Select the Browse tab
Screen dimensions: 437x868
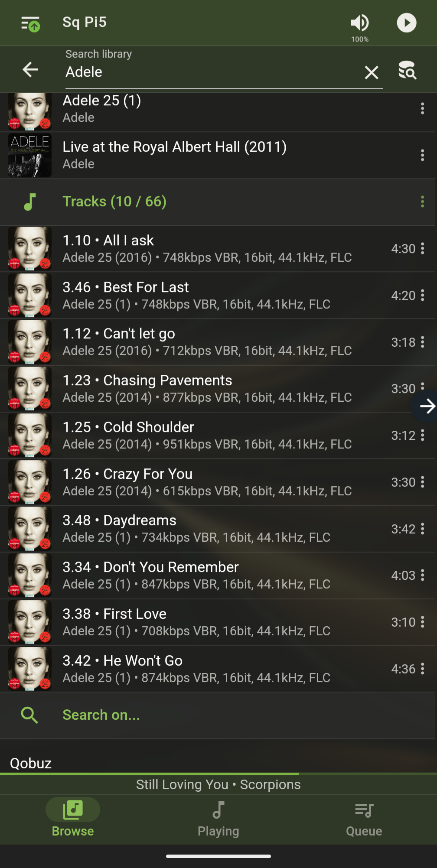pos(73,819)
